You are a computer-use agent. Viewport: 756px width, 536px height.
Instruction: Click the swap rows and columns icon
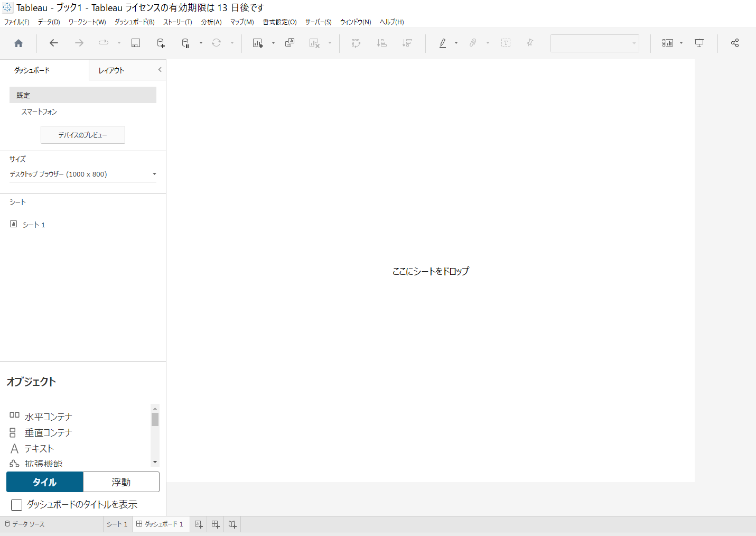(x=356, y=43)
